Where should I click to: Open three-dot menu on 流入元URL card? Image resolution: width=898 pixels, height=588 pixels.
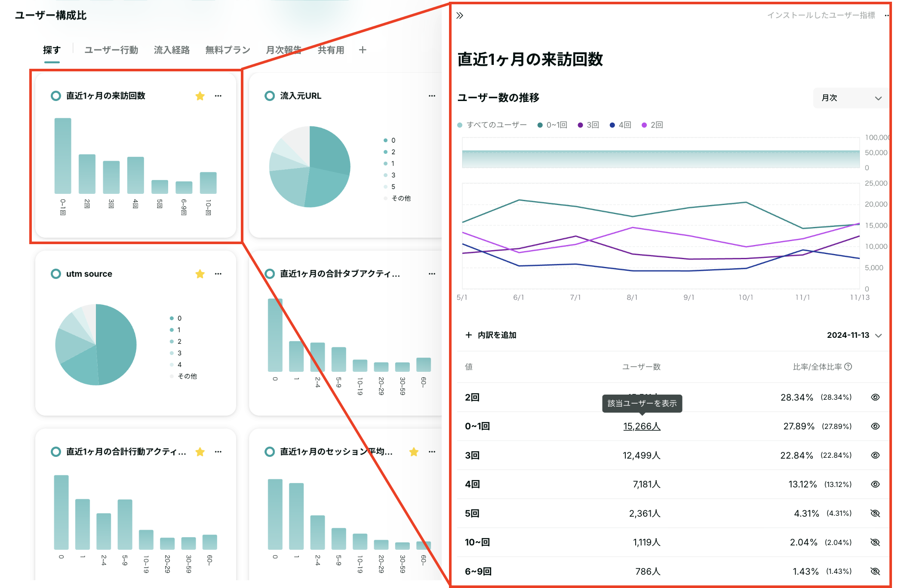[432, 96]
